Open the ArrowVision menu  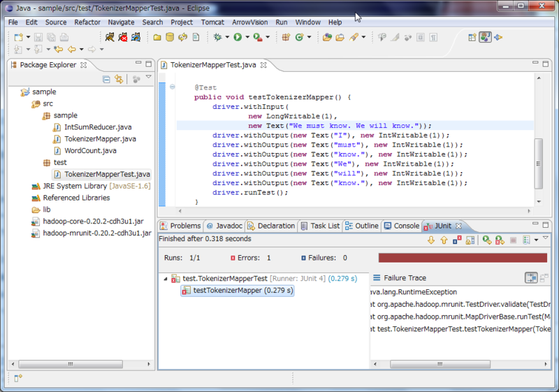250,22
